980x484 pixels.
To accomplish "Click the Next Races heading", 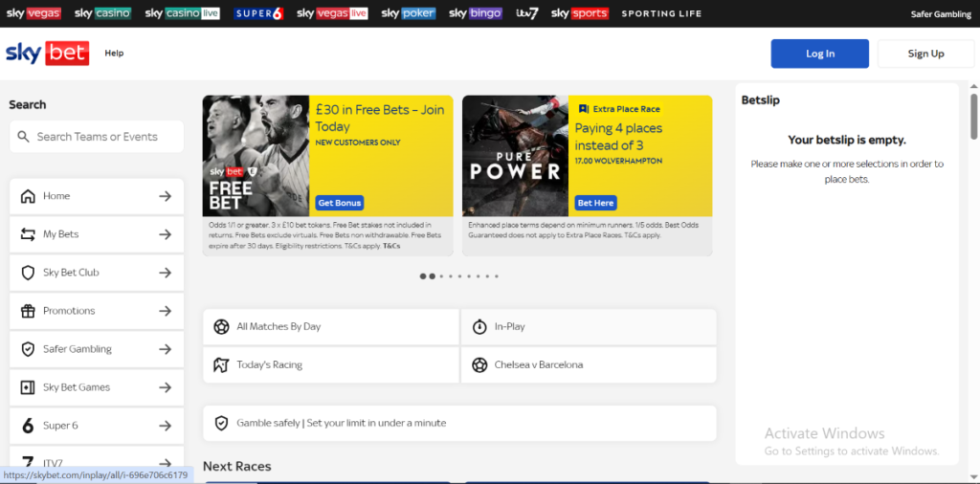I will [x=237, y=467].
